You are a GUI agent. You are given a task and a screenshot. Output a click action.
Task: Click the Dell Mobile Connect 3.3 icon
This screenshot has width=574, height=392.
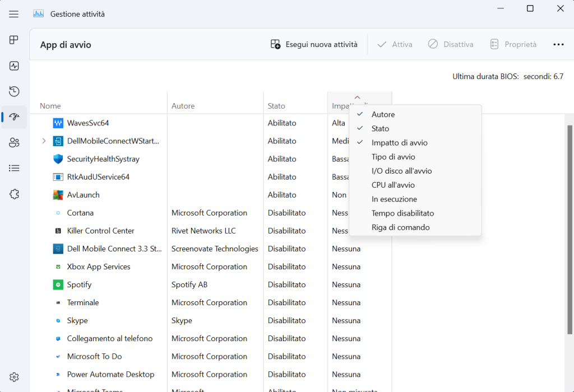pyautogui.click(x=58, y=249)
